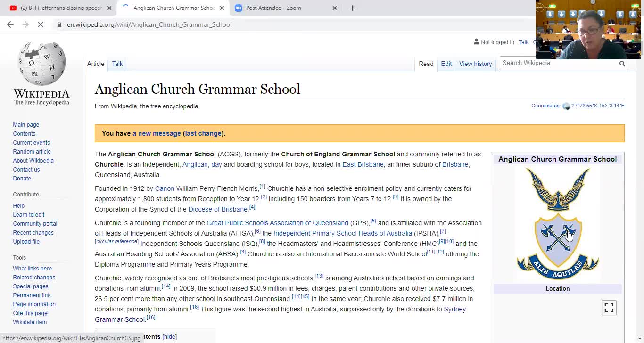Open the user Talk link at top

tap(524, 42)
